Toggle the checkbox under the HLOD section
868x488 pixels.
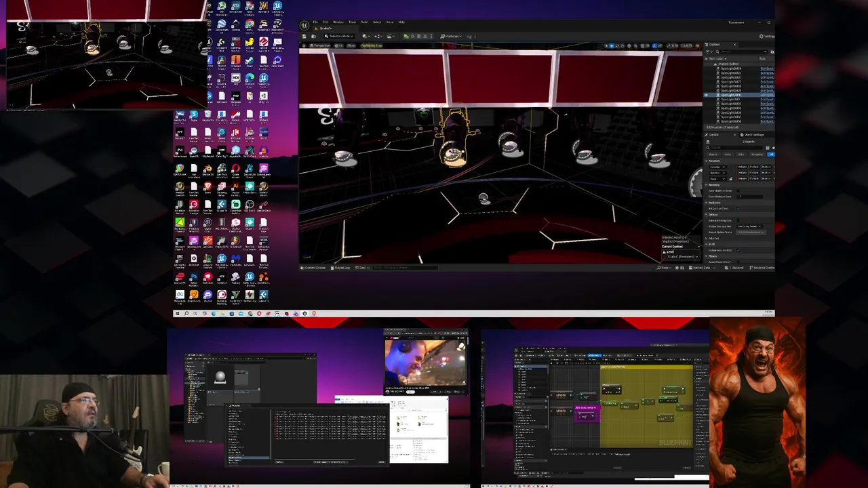click(x=738, y=250)
